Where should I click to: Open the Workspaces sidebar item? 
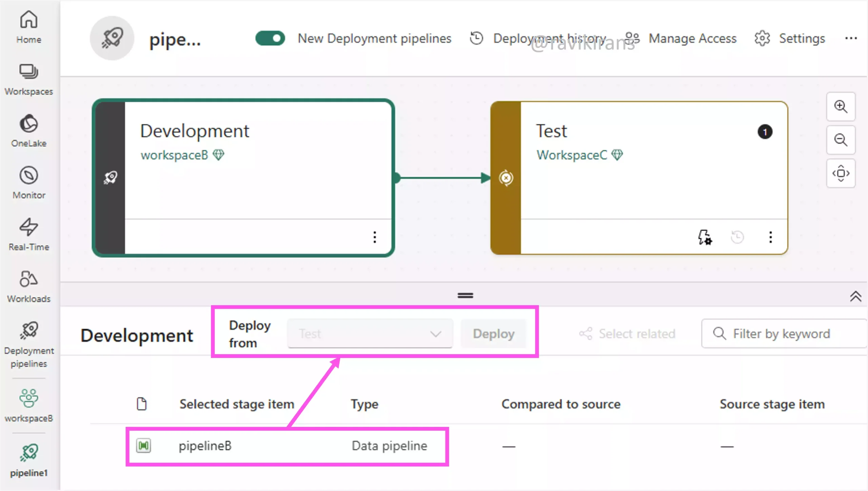click(29, 80)
